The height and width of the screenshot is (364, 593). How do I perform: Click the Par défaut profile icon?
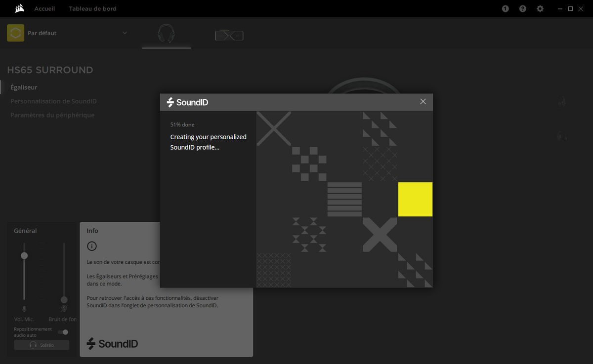pos(16,33)
